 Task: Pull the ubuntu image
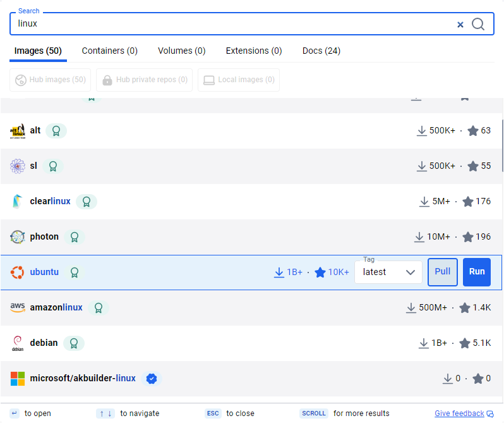coord(443,272)
